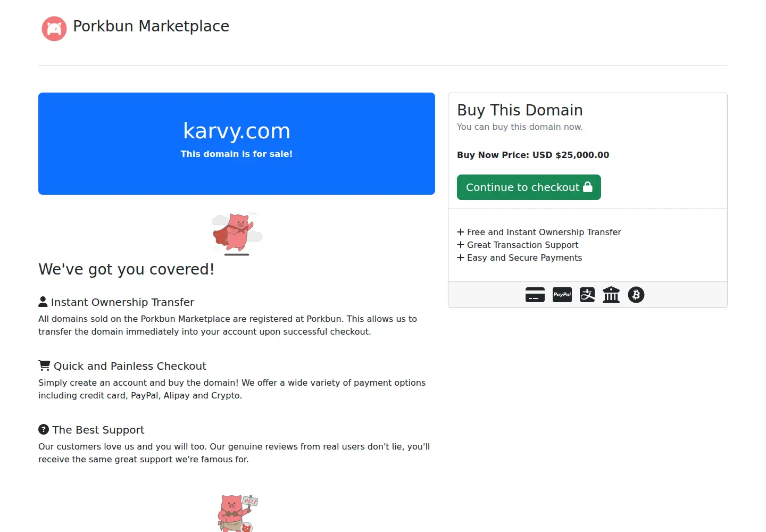The width and height of the screenshot is (766, 532).
Task: Click the Buy Now Price USD $25,000.00 text
Action: click(x=533, y=155)
